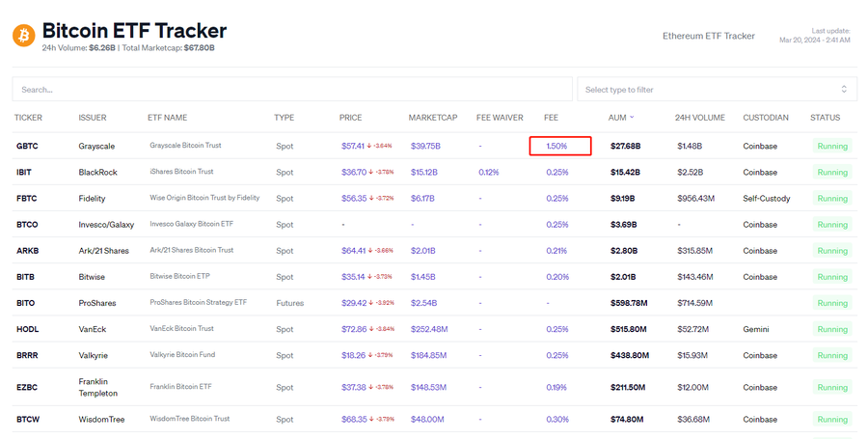The height and width of the screenshot is (439, 868).
Task: Open the Select type to filter dropdown
Action: pos(717,89)
